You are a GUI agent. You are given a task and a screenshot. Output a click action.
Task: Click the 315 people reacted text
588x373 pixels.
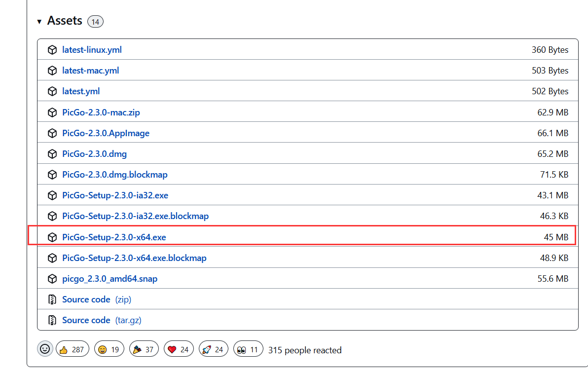305,350
